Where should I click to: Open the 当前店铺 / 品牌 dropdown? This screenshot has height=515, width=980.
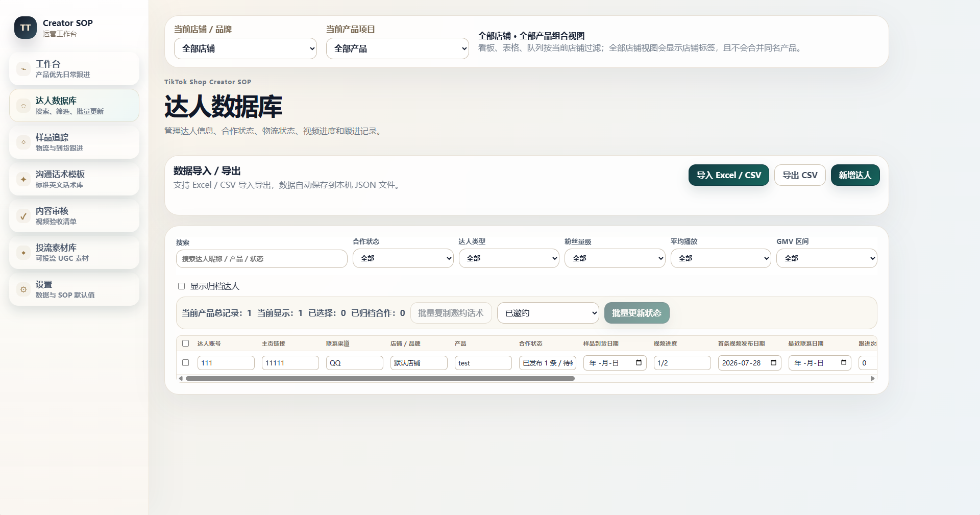tap(246, 48)
